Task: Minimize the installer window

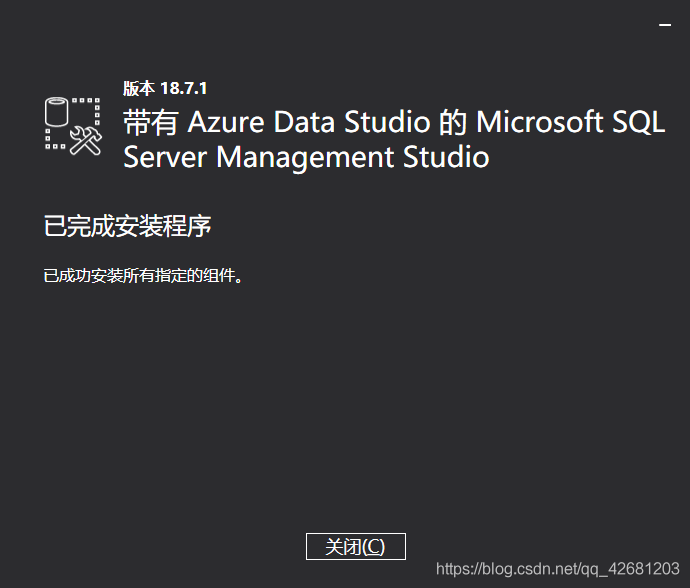Action: click(x=665, y=22)
